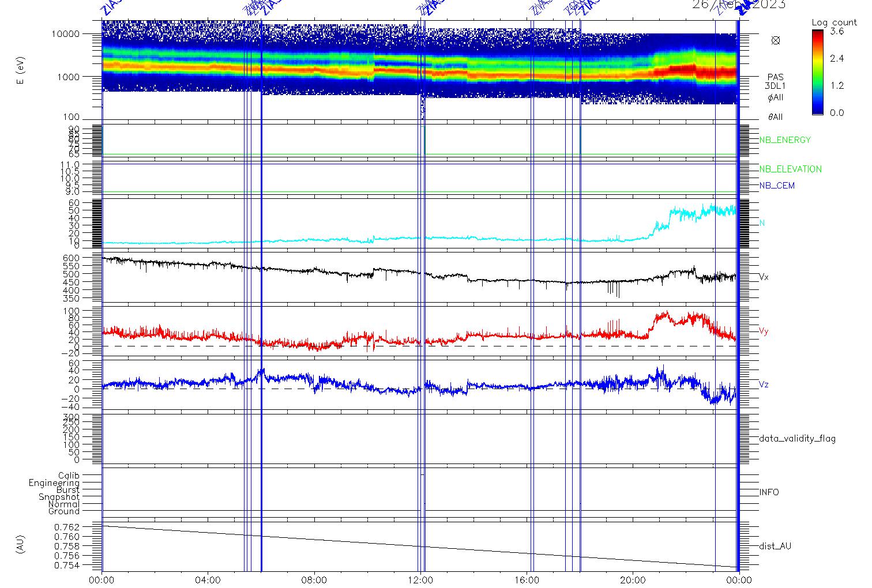The image size is (872, 588).
Task: Select the blue NB_CEM label
Action: 777,186
